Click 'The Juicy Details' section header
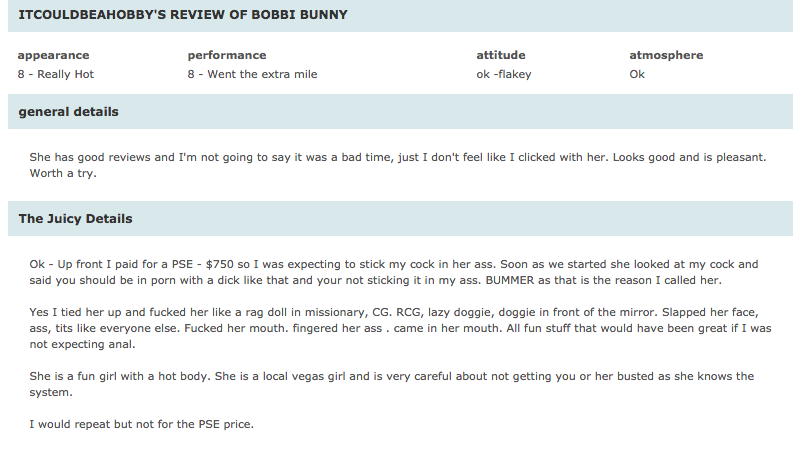Image resolution: width=806 pixels, height=450 pixels. (400, 219)
